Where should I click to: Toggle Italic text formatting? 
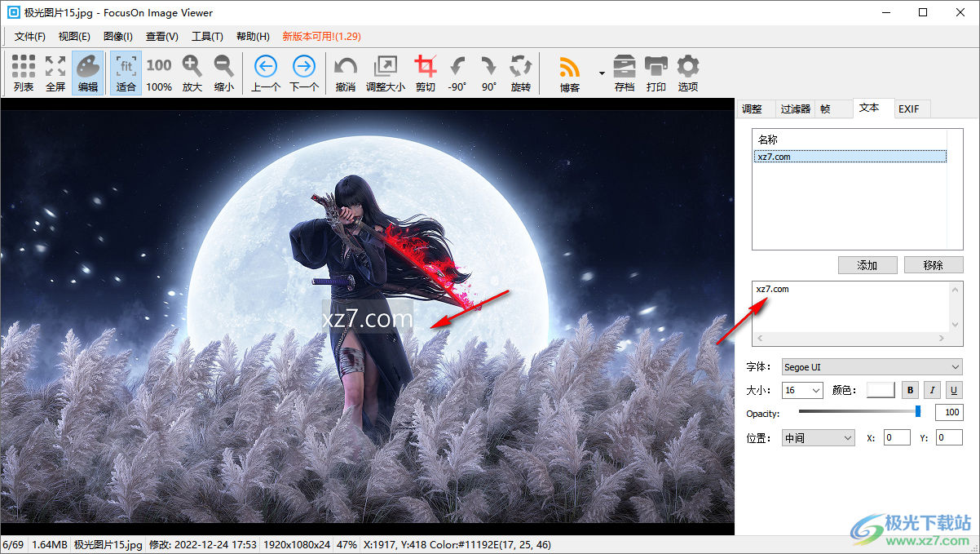[932, 390]
